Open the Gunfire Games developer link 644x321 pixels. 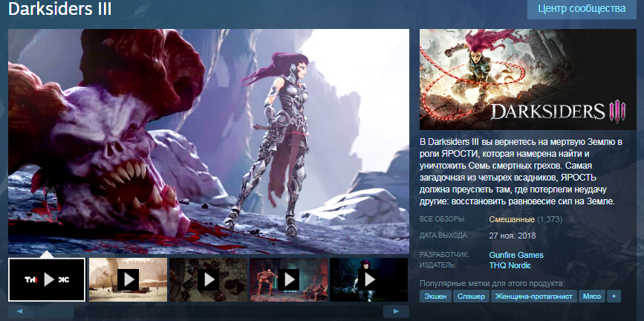pos(516,255)
